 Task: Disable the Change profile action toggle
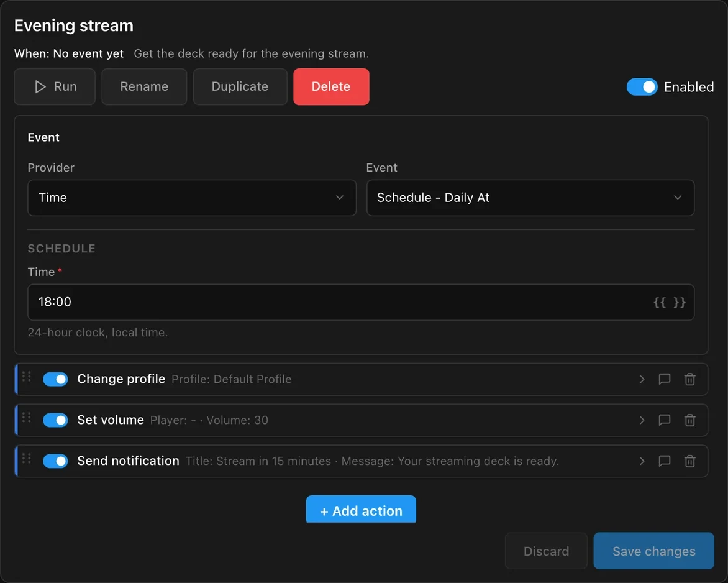pos(55,379)
